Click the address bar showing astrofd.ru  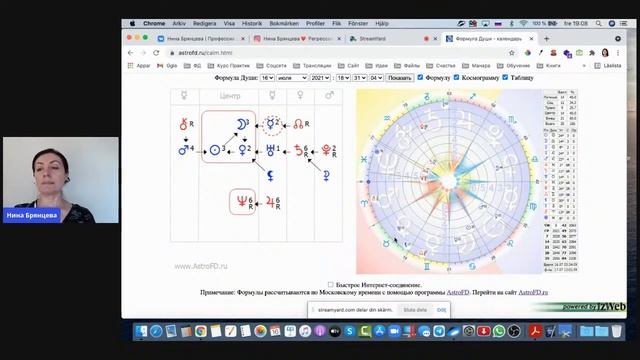pyautogui.click(x=339, y=53)
